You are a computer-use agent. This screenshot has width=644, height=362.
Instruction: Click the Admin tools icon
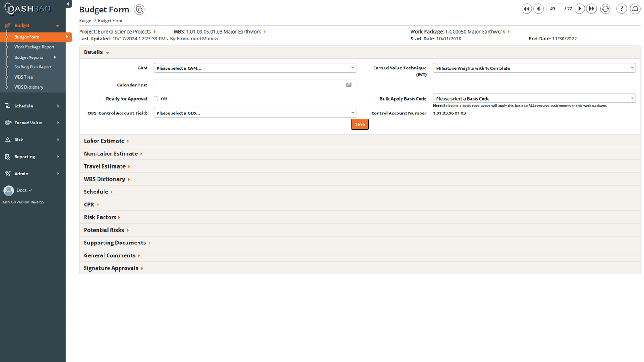[7, 174]
